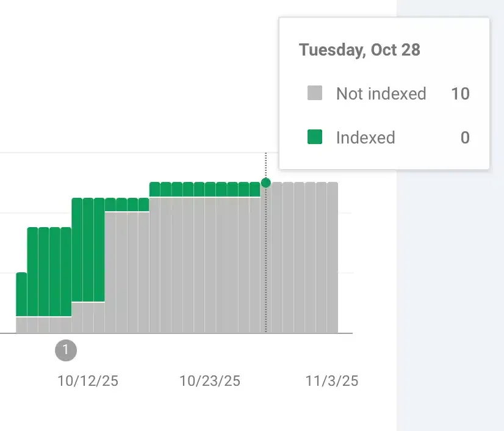Click the rightmost gray bar in the chart

tap(333, 256)
